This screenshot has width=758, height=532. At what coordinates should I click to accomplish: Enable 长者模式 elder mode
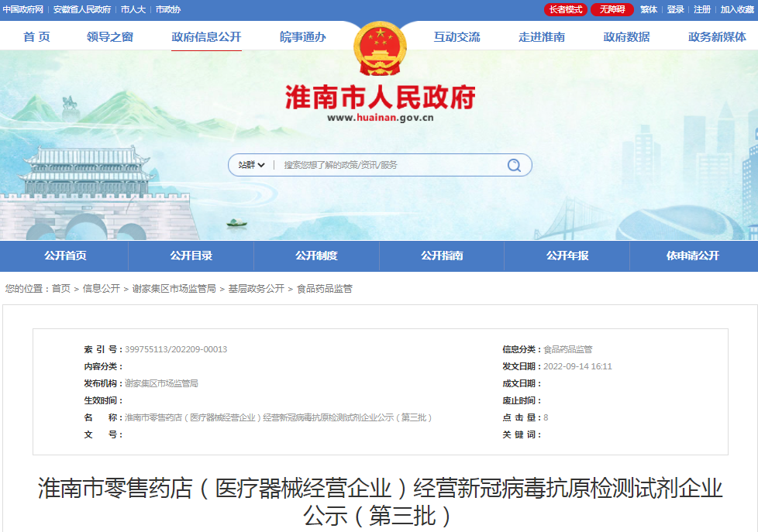pyautogui.click(x=565, y=10)
